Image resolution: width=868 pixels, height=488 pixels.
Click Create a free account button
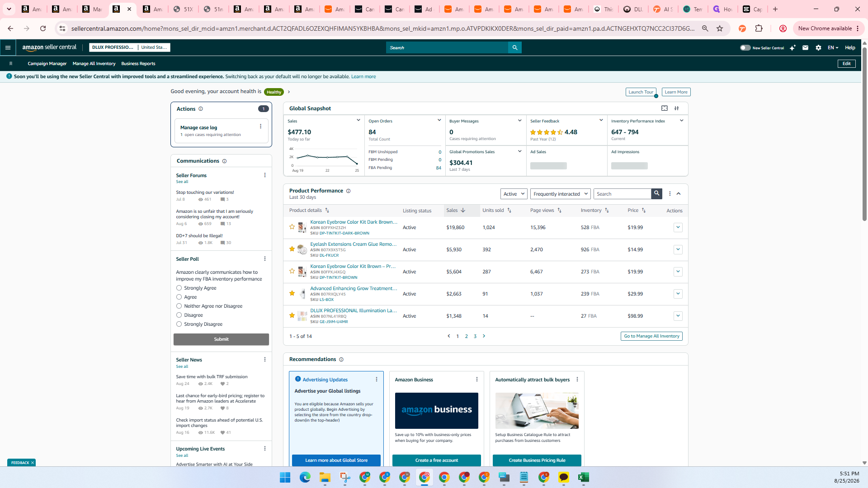pos(436,460)
